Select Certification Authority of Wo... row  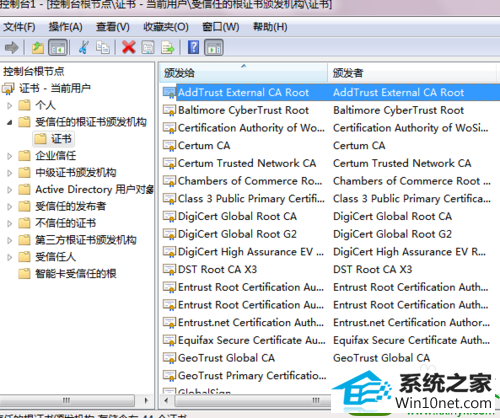[330, 128]
